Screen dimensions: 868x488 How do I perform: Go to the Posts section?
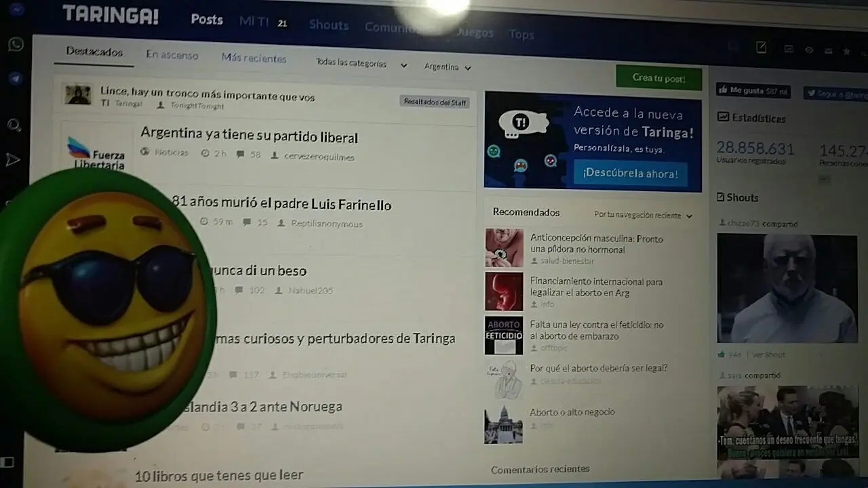pyautogui.click(x=207, y=19)
